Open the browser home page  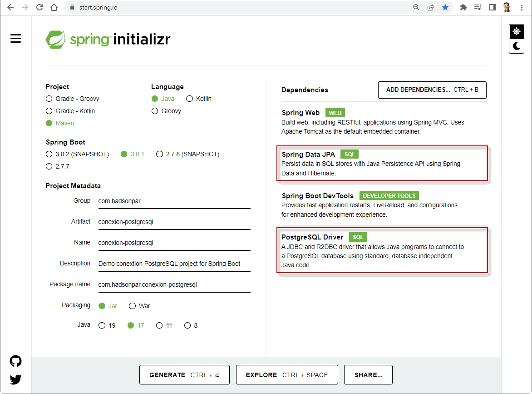coord(54,7)
